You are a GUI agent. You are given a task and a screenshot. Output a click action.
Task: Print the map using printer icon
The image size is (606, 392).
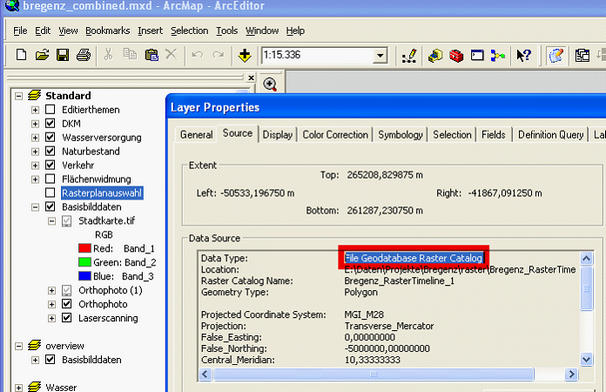coord(83,55)
